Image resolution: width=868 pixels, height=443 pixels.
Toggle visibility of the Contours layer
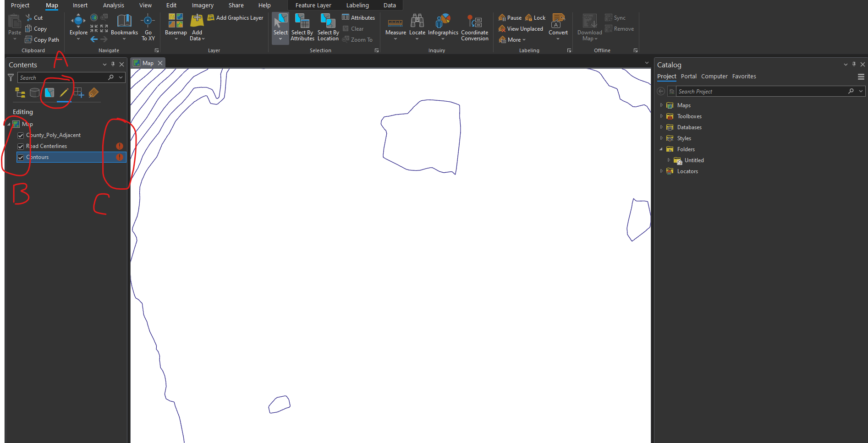pos(21,157)
